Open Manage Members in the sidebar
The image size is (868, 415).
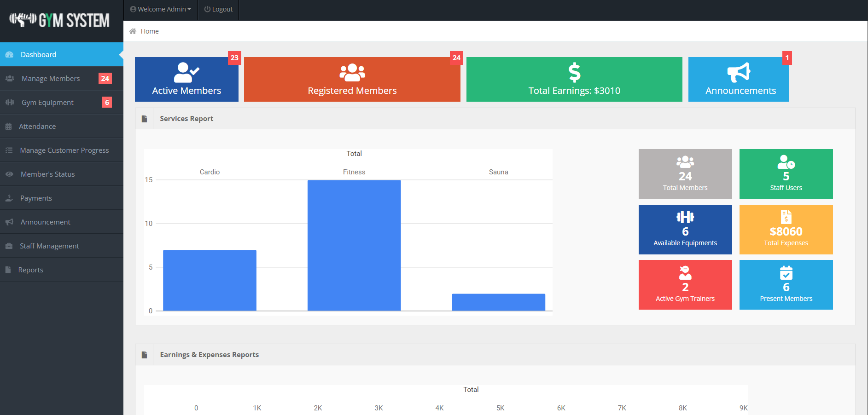coord(62,78)
